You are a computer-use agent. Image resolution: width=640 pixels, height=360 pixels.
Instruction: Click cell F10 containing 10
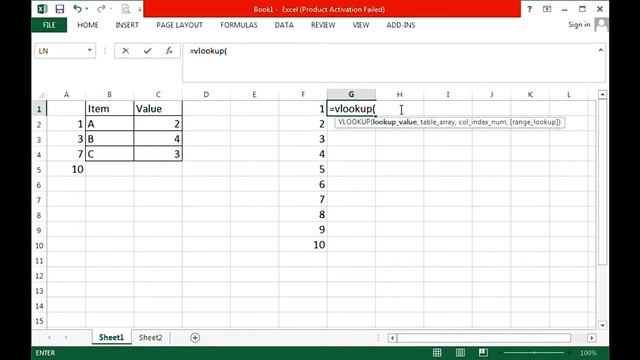point(303,244)
